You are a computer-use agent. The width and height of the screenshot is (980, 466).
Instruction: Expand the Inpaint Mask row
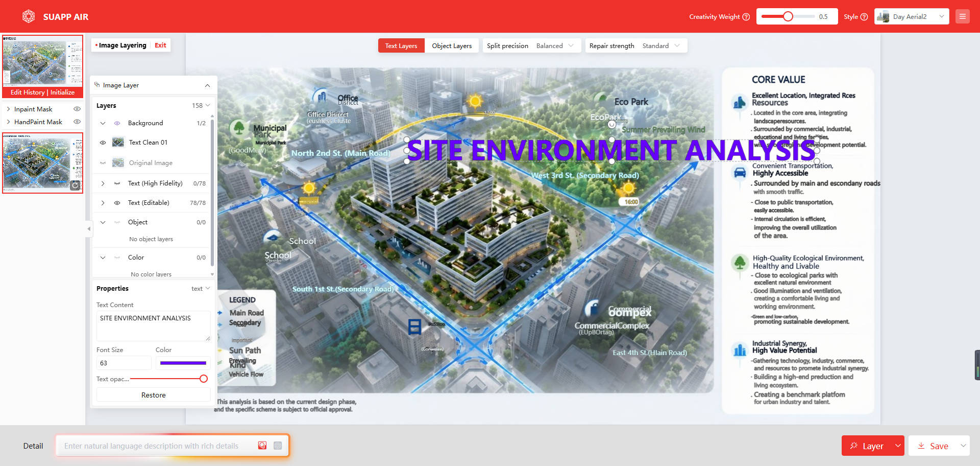pyautogui.click(x=8, y=109)
